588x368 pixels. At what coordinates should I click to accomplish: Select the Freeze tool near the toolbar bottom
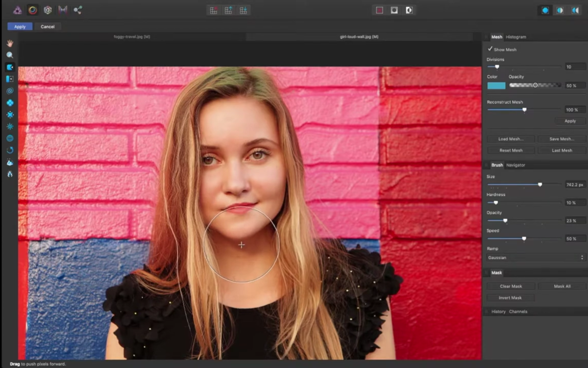pos(10,162)
